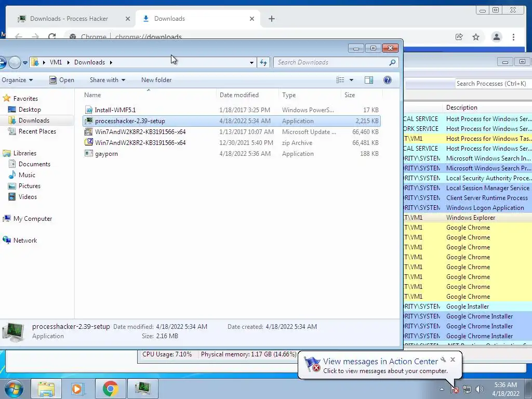Click the Search Downloads field
Viewport: 532px width, 399px height.
click(332, 62)
